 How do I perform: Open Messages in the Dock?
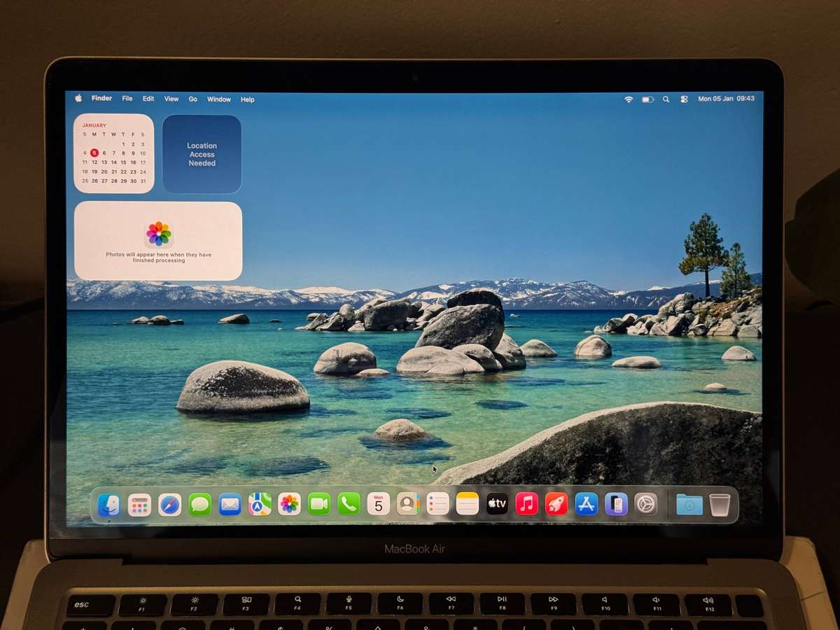(199, 505)
